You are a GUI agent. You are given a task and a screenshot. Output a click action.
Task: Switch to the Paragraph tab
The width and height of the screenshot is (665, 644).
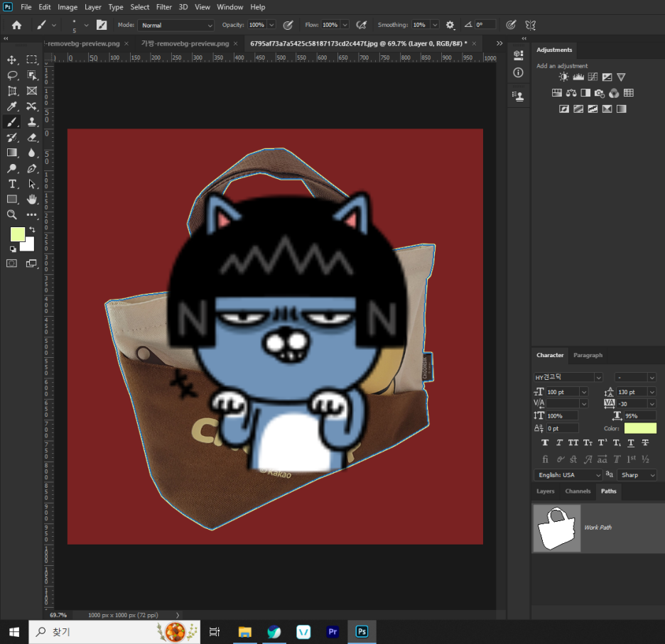tap(588, 355)
